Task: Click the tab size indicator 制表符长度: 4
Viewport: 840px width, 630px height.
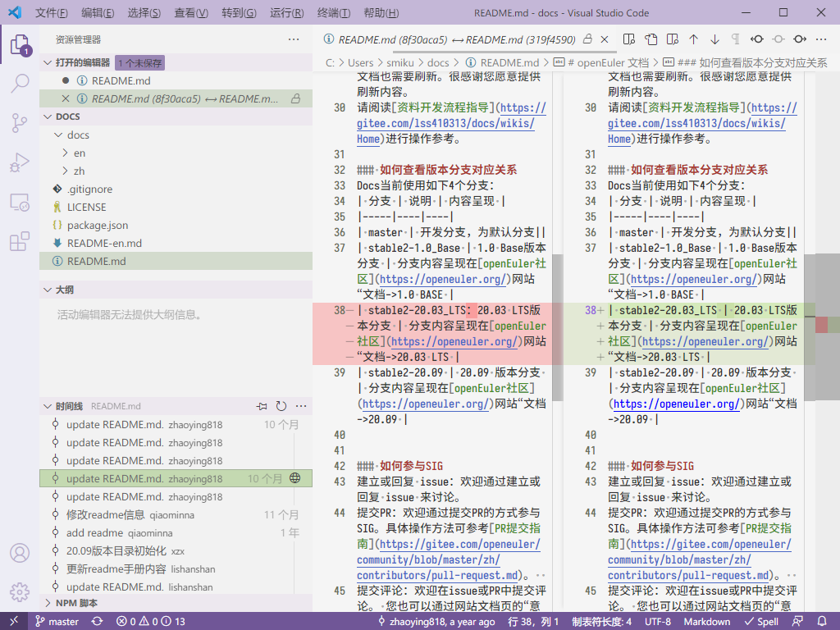Action: click(x=601, y=622)
